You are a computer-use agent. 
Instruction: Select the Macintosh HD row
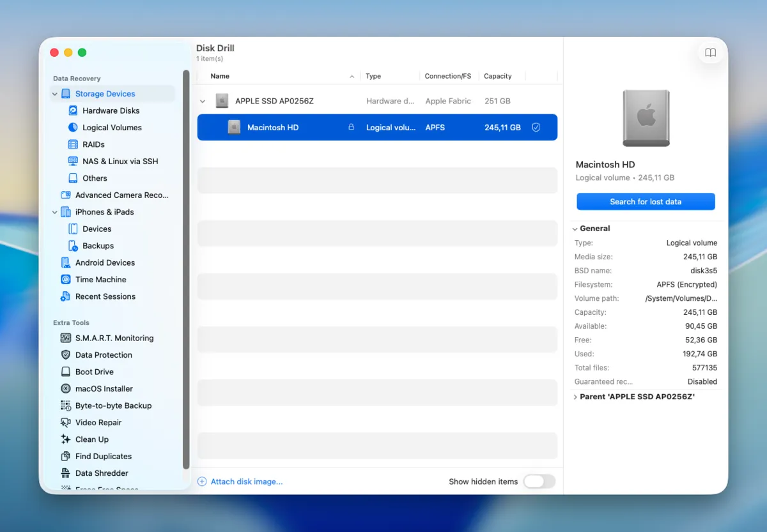[377, 128]
